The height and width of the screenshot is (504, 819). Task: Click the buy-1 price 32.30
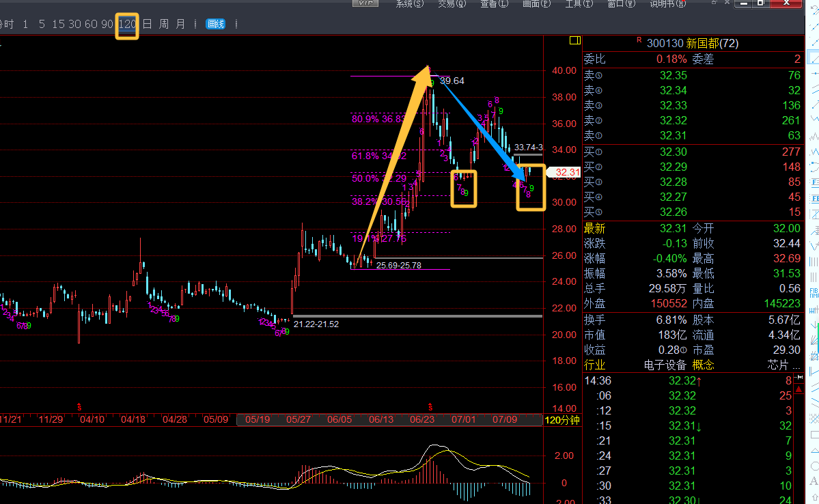pos(674,152)
